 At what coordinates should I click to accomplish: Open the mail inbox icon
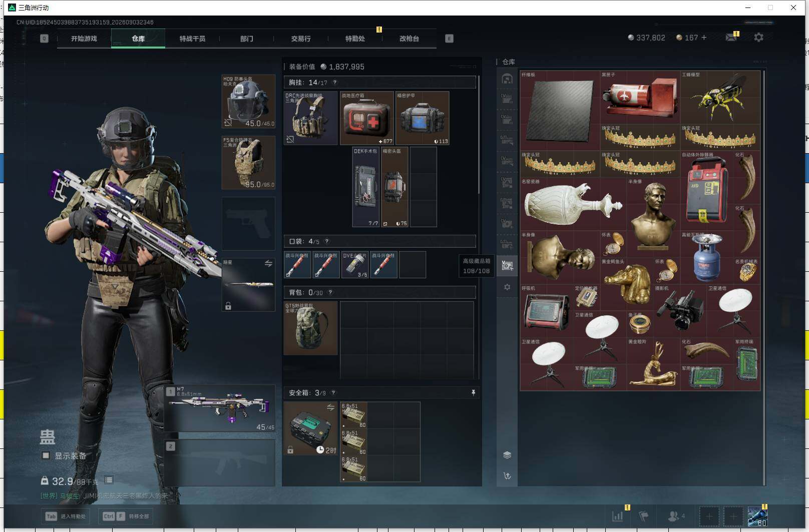[731, 38]
